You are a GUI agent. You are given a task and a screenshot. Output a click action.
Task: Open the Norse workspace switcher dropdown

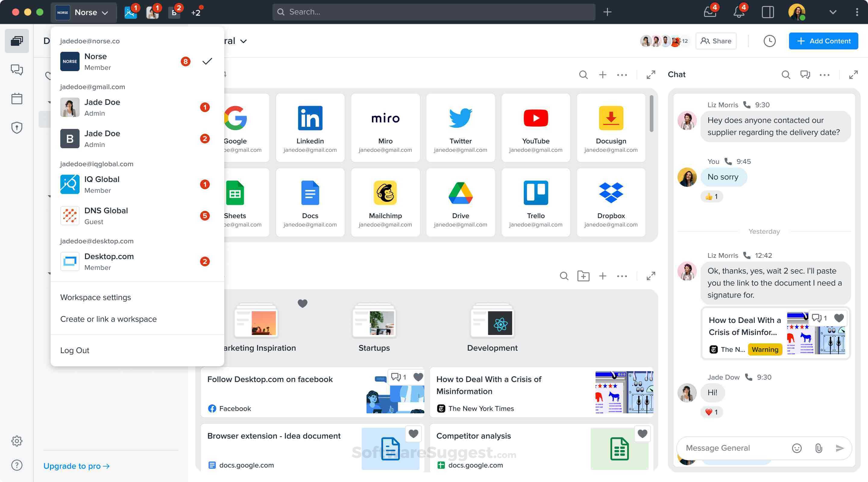pos(83,12)
